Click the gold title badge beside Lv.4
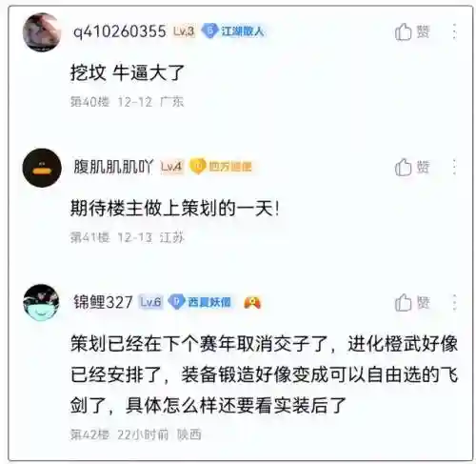This screenshot has height=464, width=476. point(221,167)
